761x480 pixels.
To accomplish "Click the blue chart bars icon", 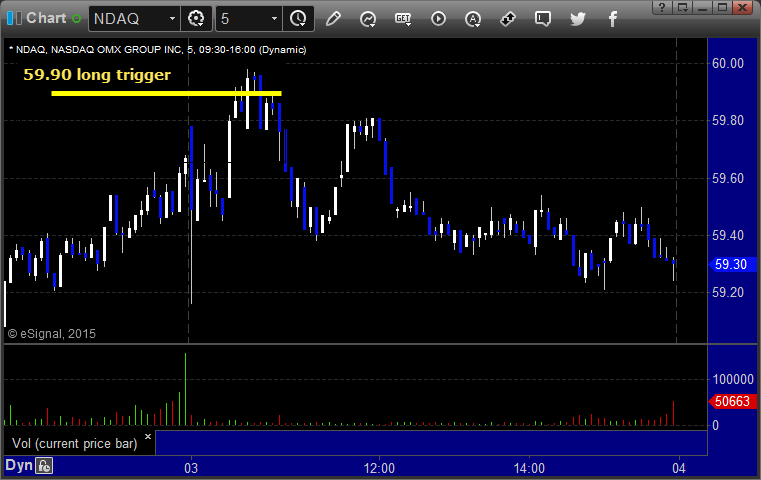I will 15,18.
